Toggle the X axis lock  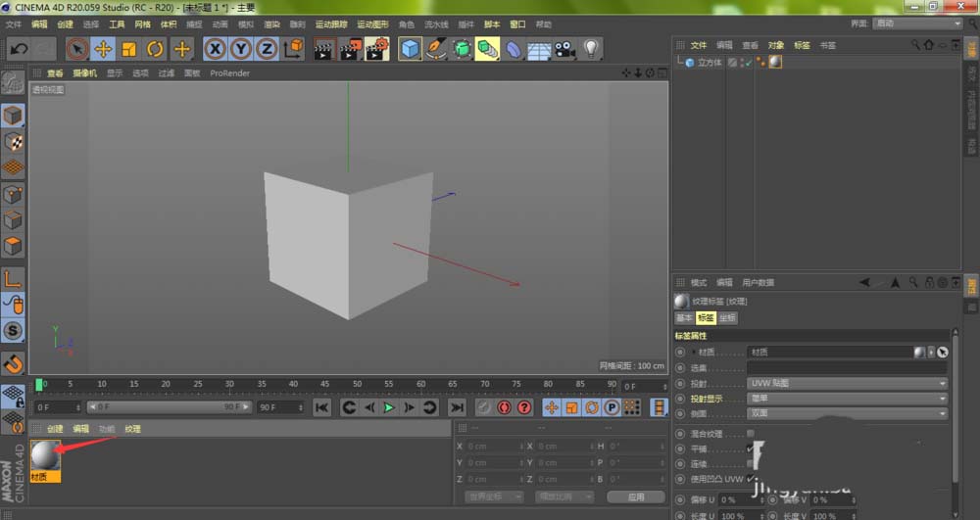pos(215,48)
